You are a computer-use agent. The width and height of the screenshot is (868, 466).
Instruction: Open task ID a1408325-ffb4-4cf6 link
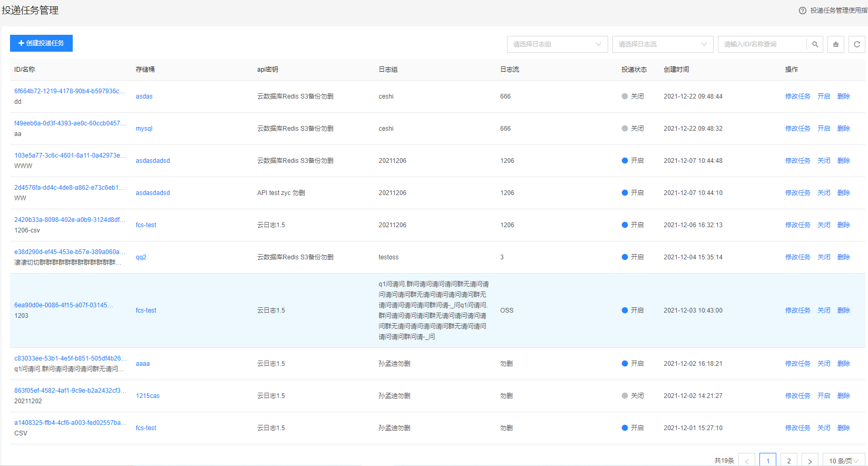[x=70, y=423]
